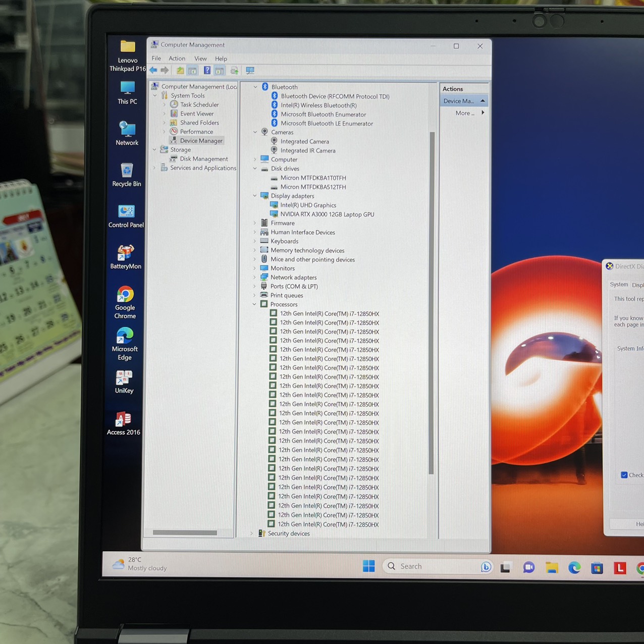Screen dimensions: 644x644
Task: Click Scan for hardware changes monitor icon
Action: [x=250, y=71]
